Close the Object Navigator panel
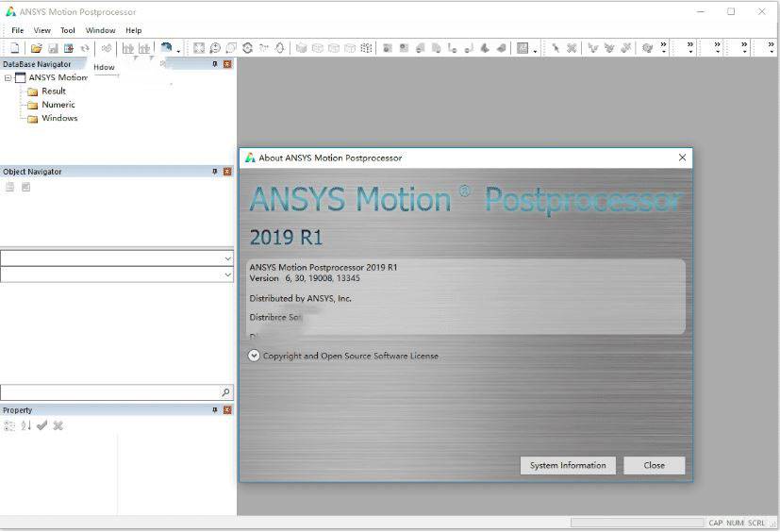This screenshot has height=532, width=780. pyautogui.click(x=227, y=172)
